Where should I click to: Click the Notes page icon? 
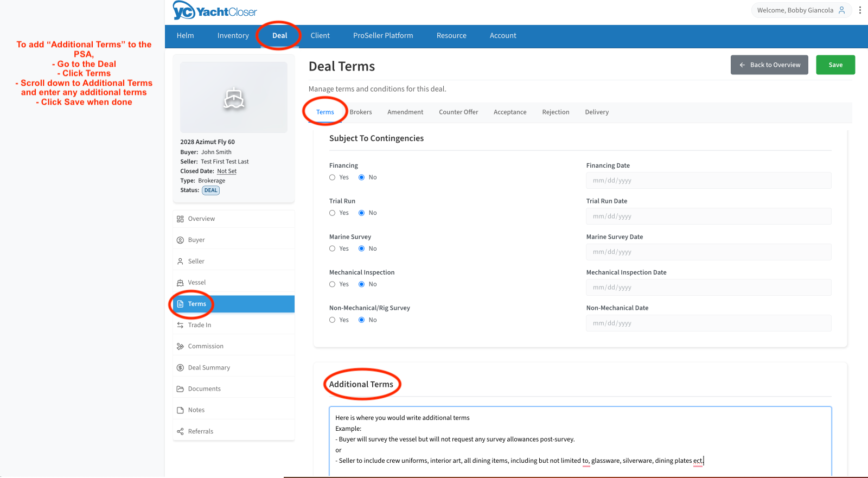(180, 410)
